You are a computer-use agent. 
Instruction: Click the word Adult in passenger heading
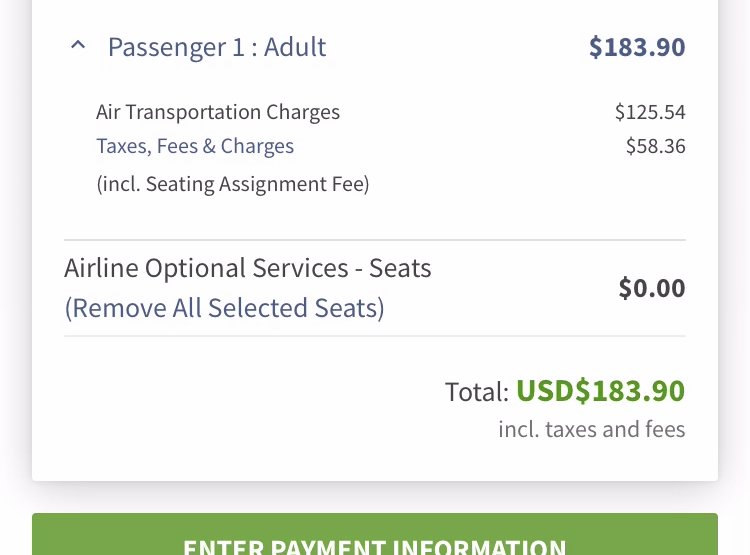295,47
